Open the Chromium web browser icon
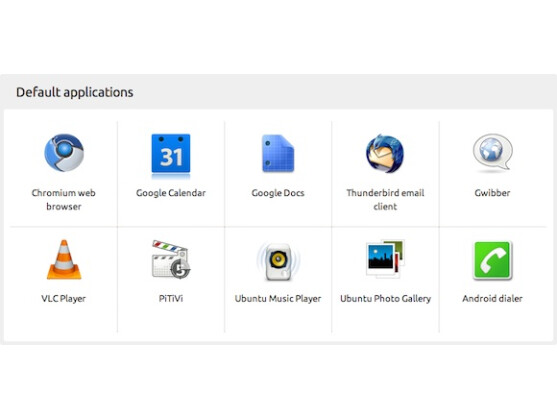 pyautogui.click(x=64, y=153)
